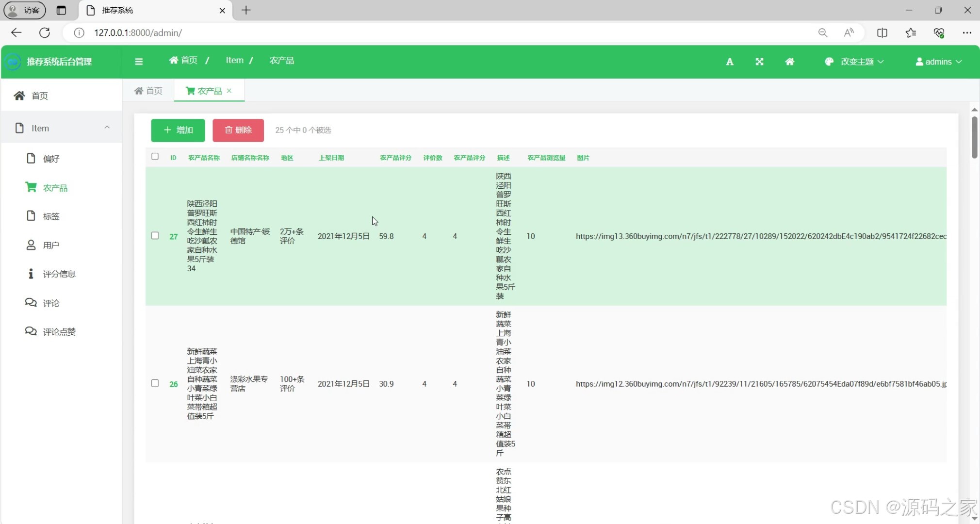Screen dimensions: 980x524
Task: Switch to the 首页 content tab
Action: pos(148,91)
